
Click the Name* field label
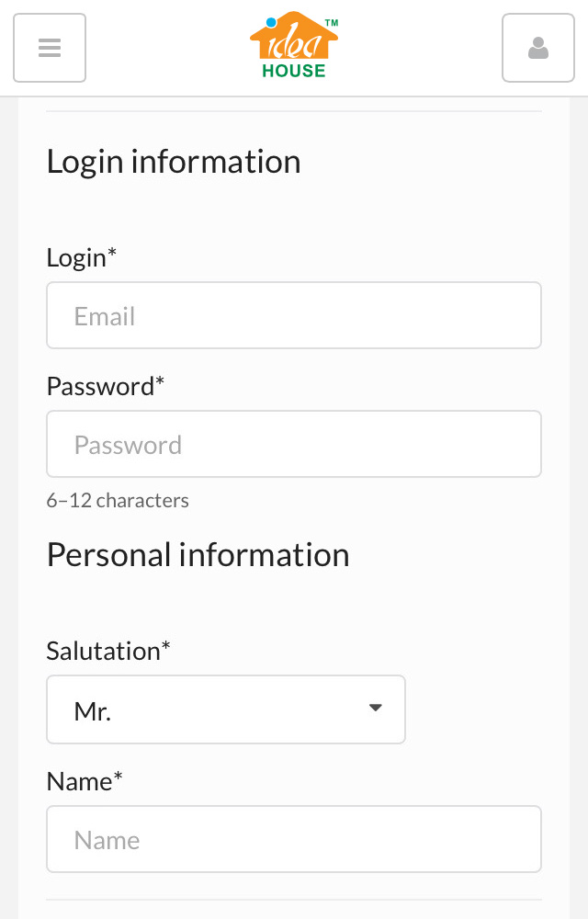tap(85, 781)
